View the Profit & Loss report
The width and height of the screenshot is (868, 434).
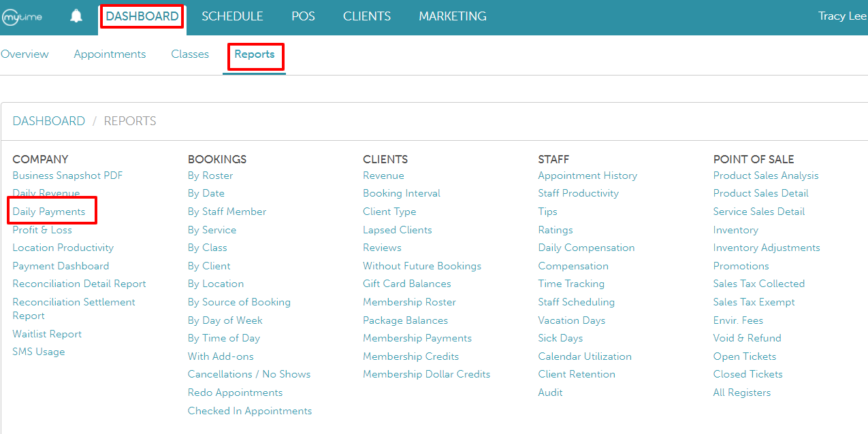pyautogui.click(x=42, y=230)
